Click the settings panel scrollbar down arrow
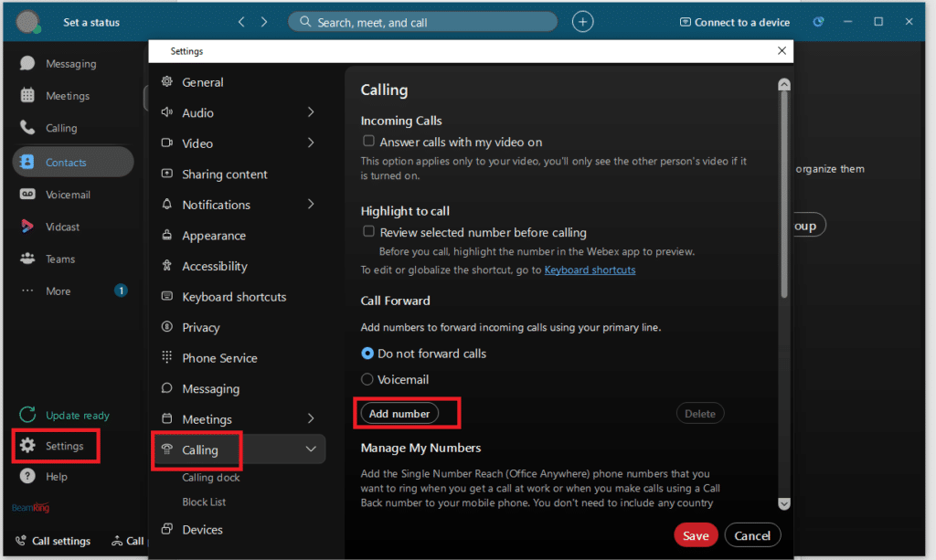Viewport: 936px width, 560px height. coord(783,503)
